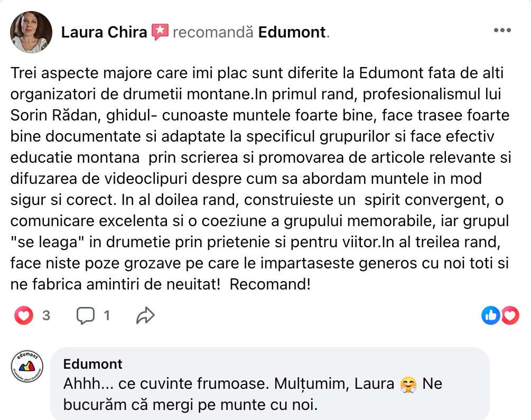Click the star recommendation badge after Laura Chira
Image resolution: width=531 pixels, height=420 pixels.
tap(160, 32)
